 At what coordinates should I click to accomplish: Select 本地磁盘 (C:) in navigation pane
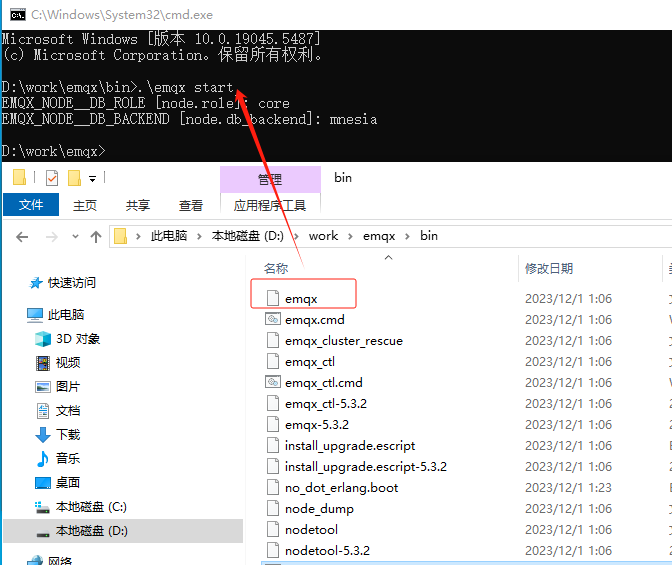tap(91, 507)
